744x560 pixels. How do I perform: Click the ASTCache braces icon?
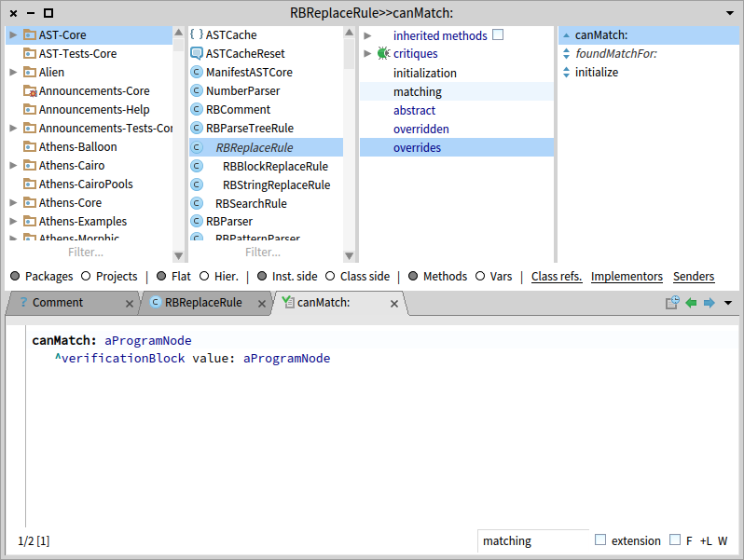[x=197, y=34]
